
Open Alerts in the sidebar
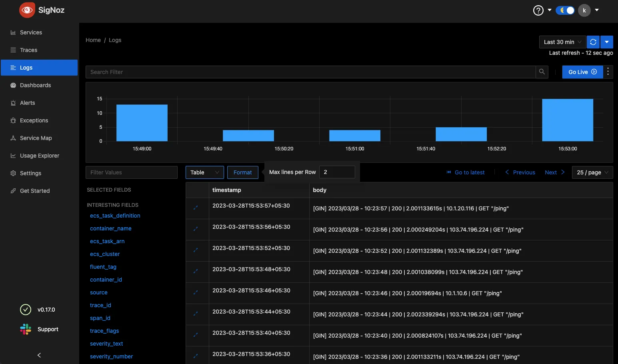click(39, 103)
